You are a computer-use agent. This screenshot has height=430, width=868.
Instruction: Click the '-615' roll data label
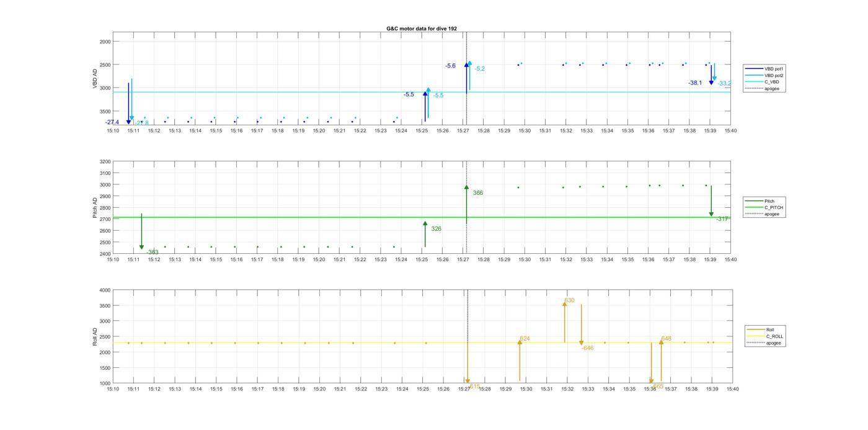474,386
